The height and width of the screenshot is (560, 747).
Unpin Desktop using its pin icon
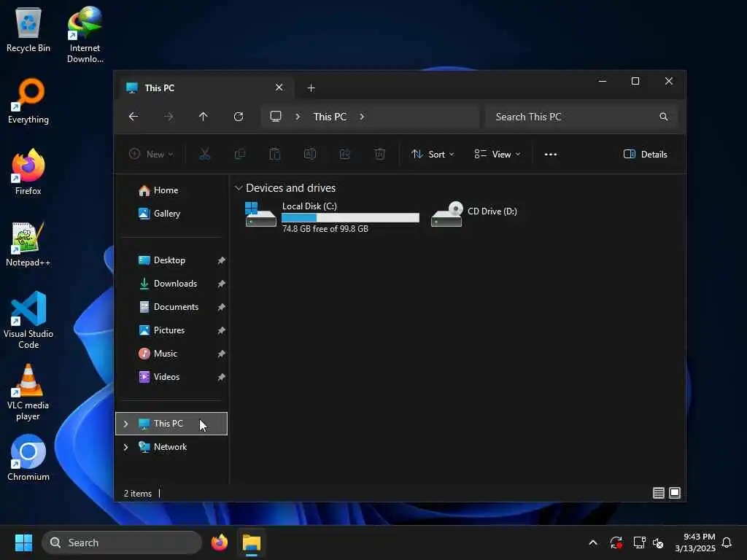click(221, 260)
